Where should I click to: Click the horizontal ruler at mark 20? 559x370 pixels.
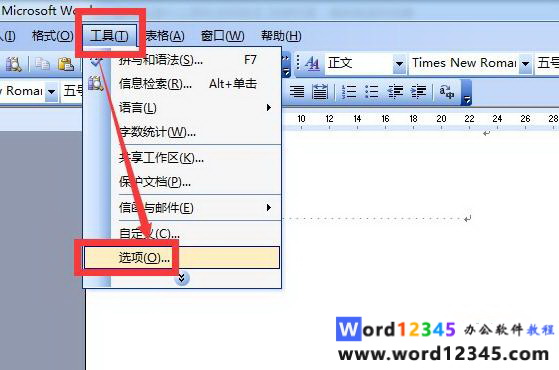pos(441,119)
